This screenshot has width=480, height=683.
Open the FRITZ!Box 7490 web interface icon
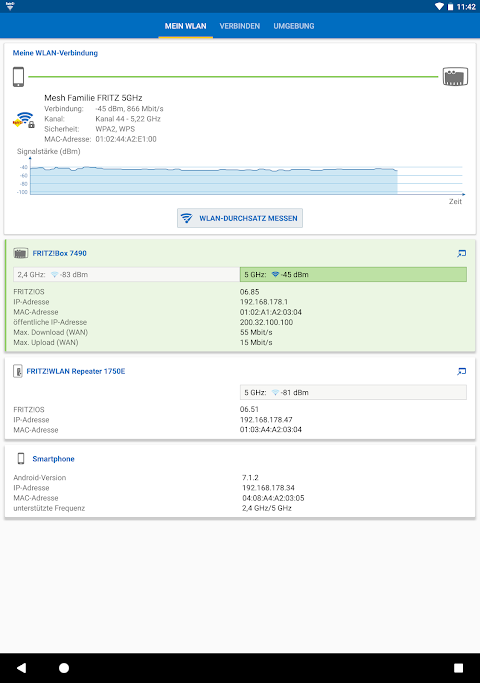coord(462,253)
